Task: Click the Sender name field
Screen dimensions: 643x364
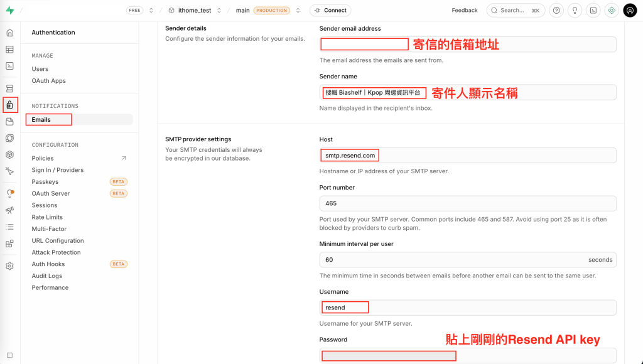Action: (468, 92)
